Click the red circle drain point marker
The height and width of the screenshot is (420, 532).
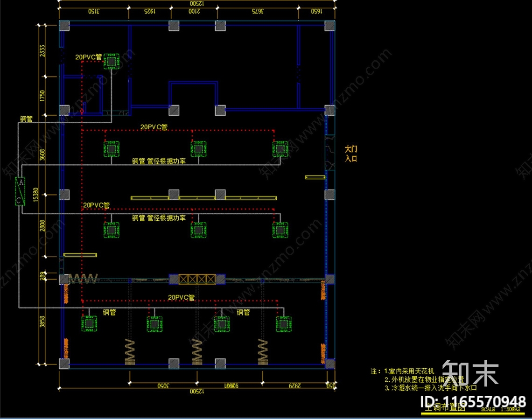(x=82, y=111)
